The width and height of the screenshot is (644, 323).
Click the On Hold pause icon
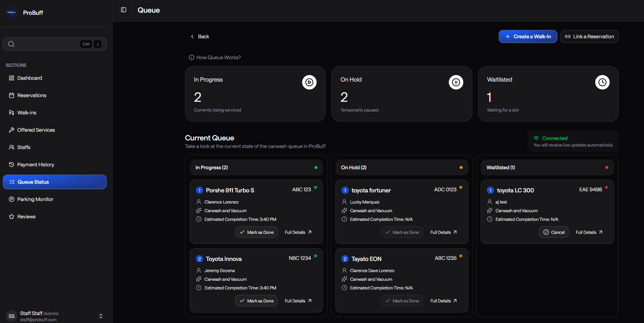[456, 82]
